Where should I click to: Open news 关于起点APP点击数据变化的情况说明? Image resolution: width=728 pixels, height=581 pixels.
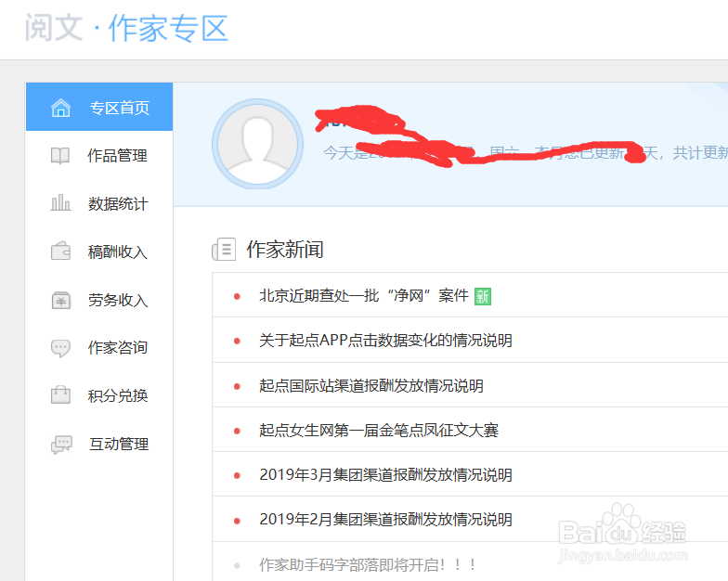385,340
